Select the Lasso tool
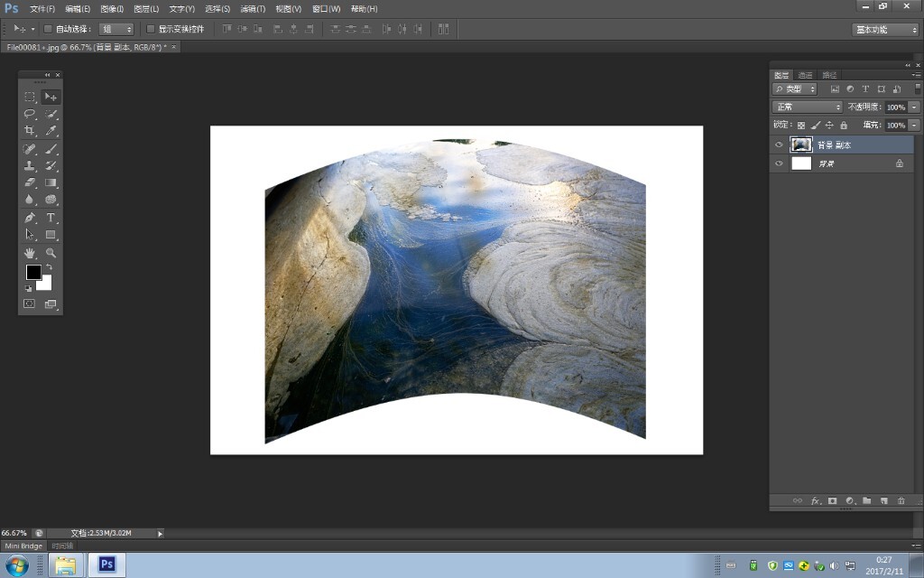This screenshot has width=924, height=578. point(30,114)
